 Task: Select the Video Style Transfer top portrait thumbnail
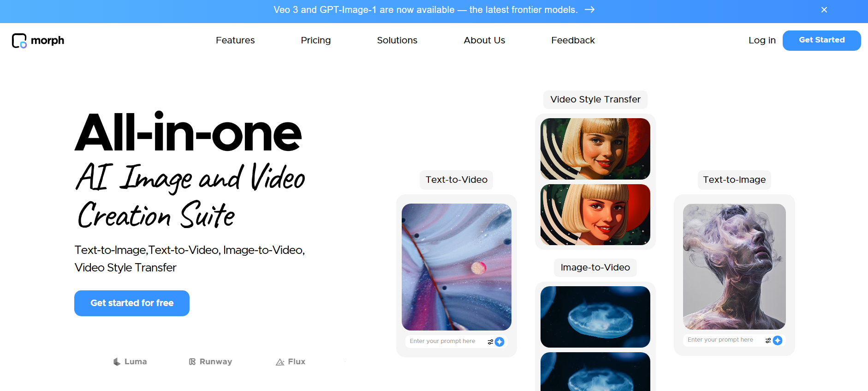click(x=595, y=149)
